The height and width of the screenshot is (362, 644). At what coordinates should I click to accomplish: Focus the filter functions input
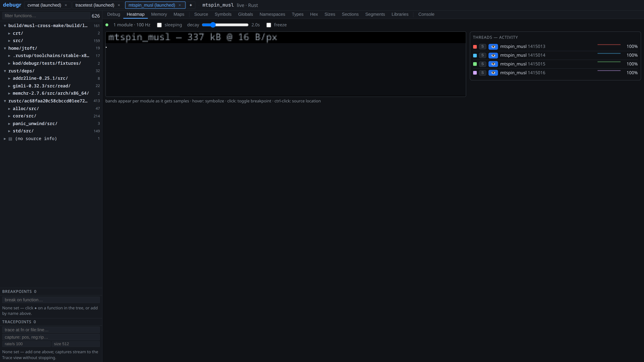tap(46, 16)
